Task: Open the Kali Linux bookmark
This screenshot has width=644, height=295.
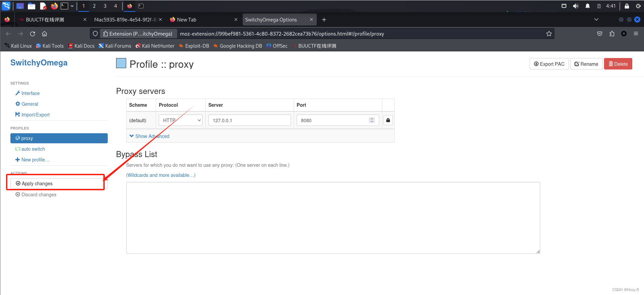Action: point(18,46)
